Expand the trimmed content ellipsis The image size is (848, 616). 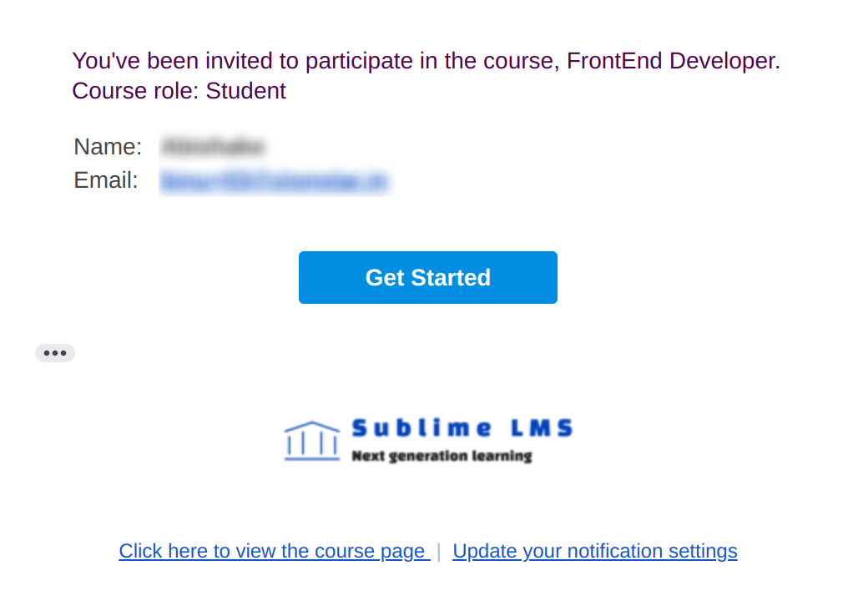(x=55, y=353)
